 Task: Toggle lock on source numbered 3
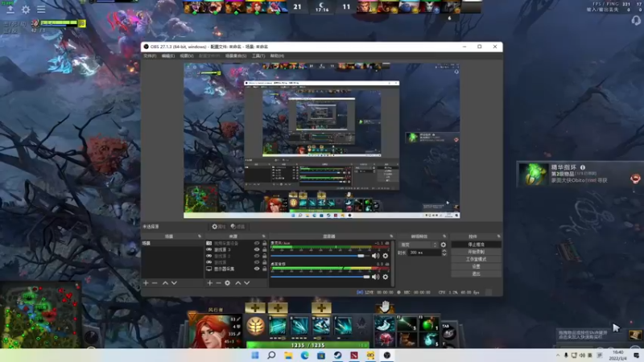pyautogui.click(x=265, y=249)
